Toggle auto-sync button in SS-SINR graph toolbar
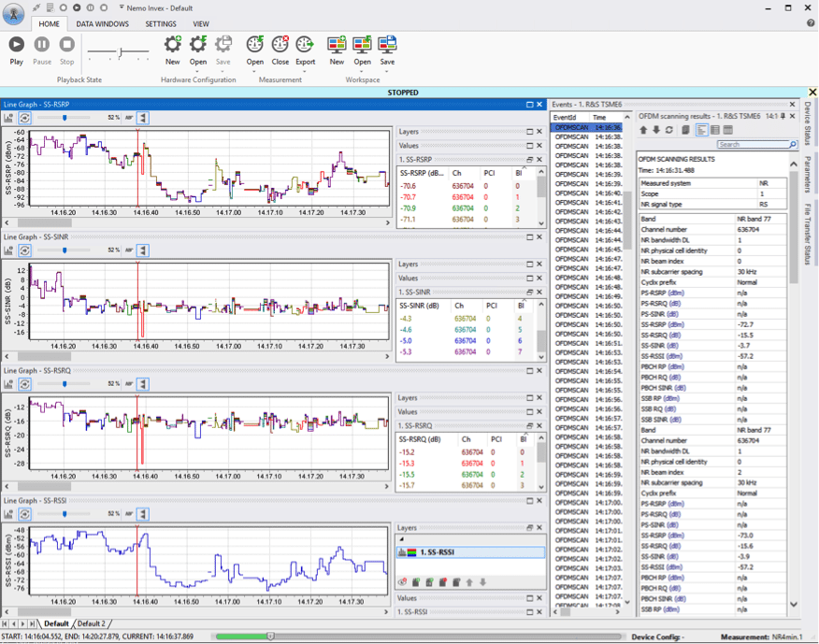Image resolution: width=819 pixels, height=644 pixels. coord(24,250)
